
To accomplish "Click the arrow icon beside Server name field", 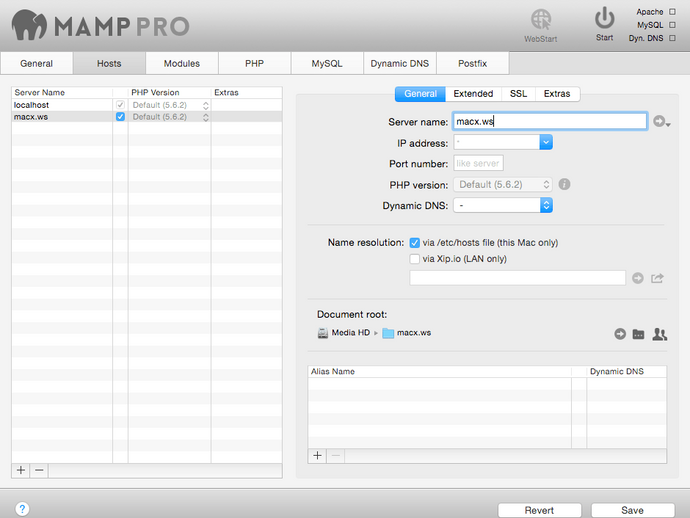I will [x=661, y=121].
